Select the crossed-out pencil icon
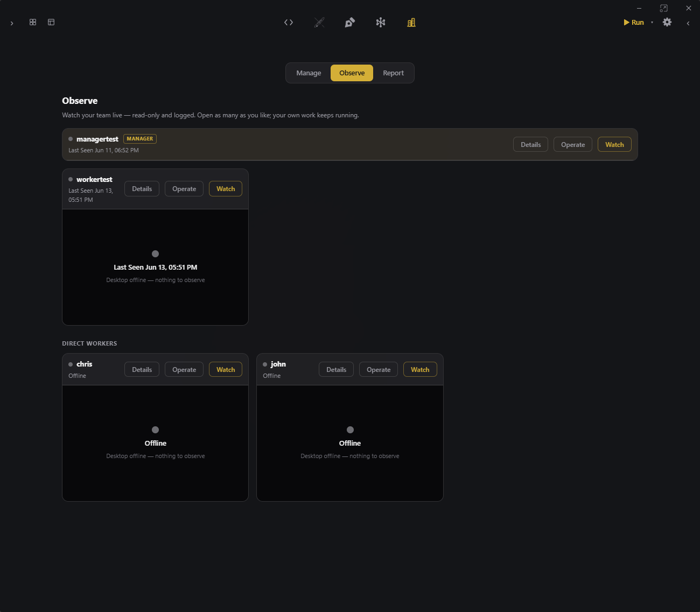Screen dimensions: 700x612 pos(319,22)
